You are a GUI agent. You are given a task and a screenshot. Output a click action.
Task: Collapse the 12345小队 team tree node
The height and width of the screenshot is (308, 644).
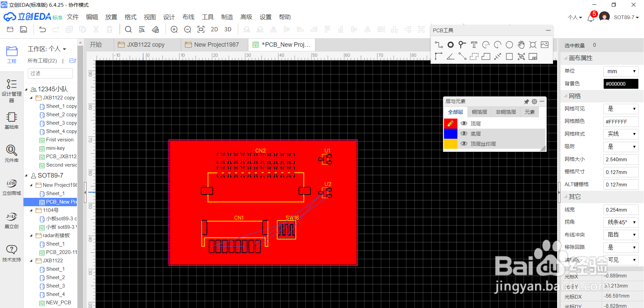point(26,89)
